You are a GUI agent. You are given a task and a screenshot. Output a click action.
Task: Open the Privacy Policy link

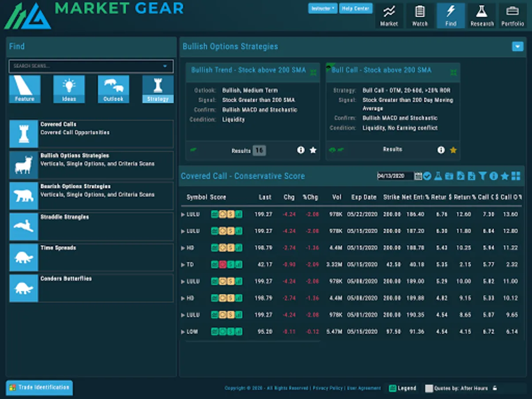point(327,388)
